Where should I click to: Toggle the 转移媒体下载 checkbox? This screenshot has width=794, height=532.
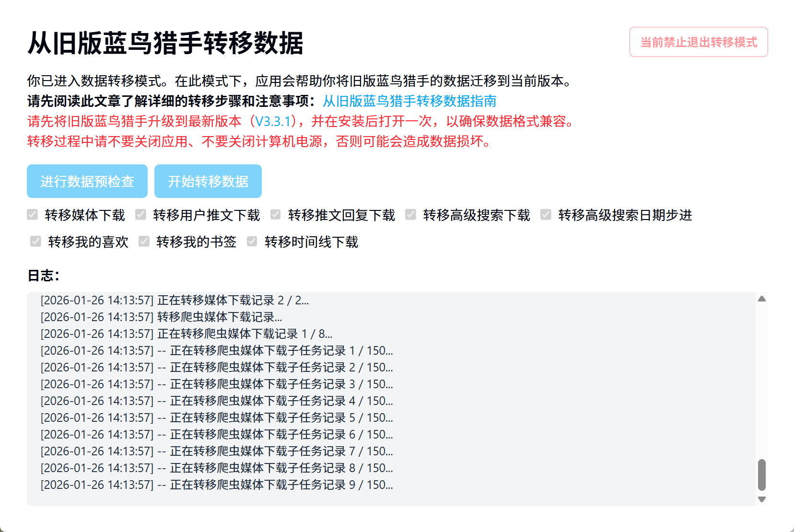point(33,215)
